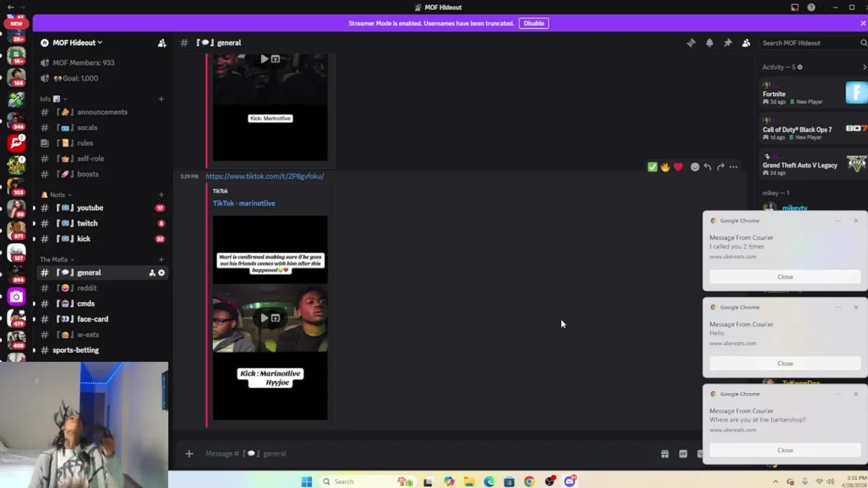Open add reaction smiley picker
Viewport: 868px width, 488px height.
point(694,167)
